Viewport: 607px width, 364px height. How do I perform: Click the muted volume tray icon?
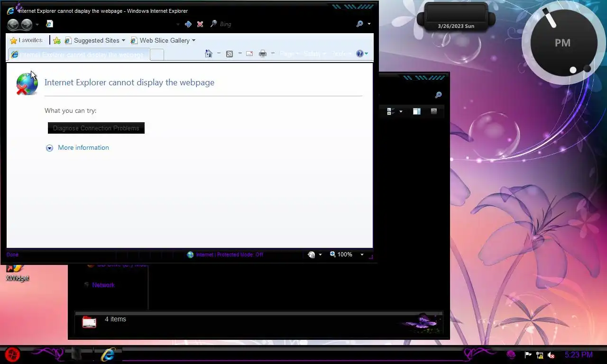(x=551, y=355)
